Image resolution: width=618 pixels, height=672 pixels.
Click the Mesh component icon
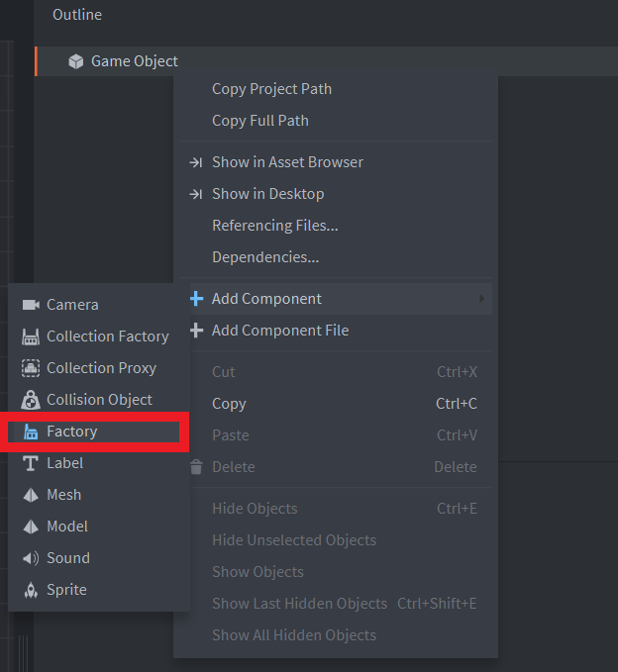31,495
